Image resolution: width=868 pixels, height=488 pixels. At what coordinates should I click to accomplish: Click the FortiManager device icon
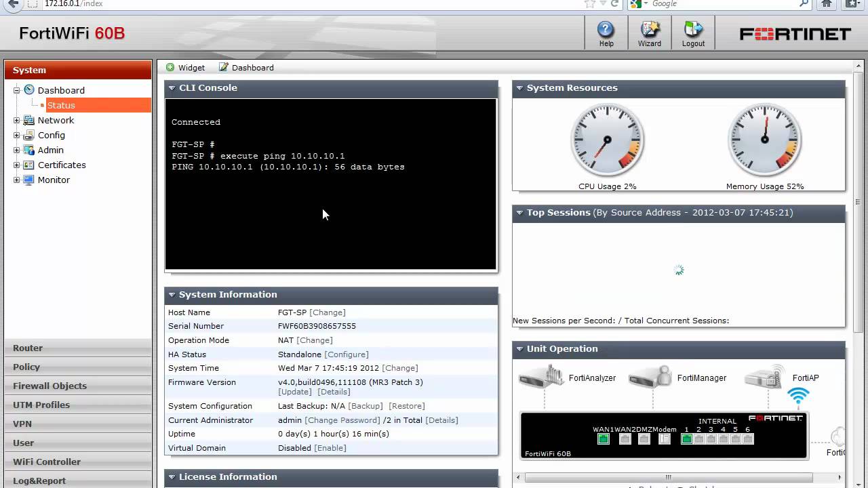650,376
